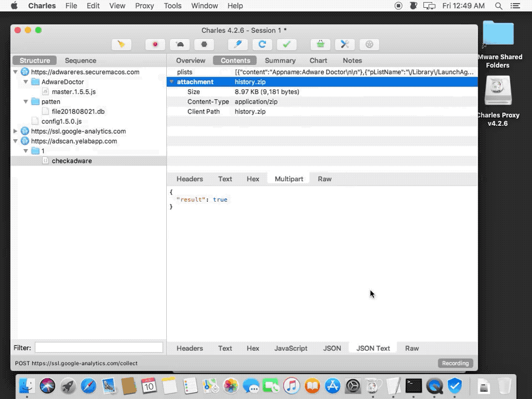Viewport: 532px width, 399px height.
Task: Open Finder from the Dock
Action: point(27,386)
